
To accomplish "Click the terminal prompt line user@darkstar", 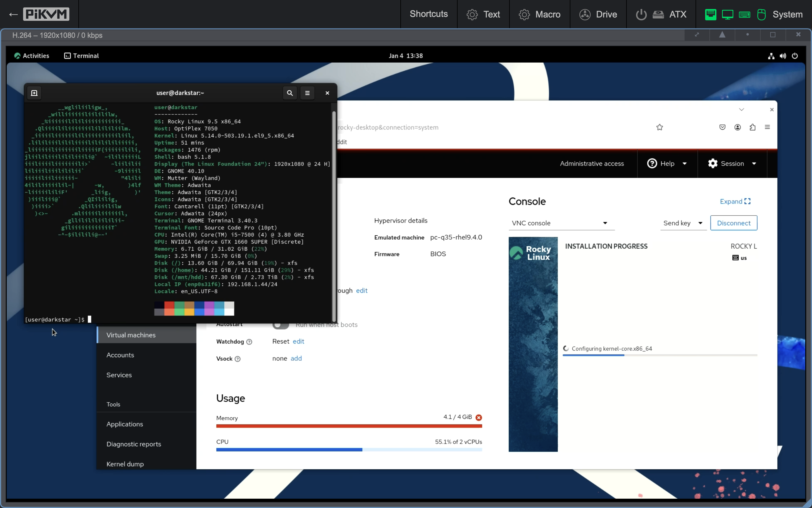I will (55, 319).
